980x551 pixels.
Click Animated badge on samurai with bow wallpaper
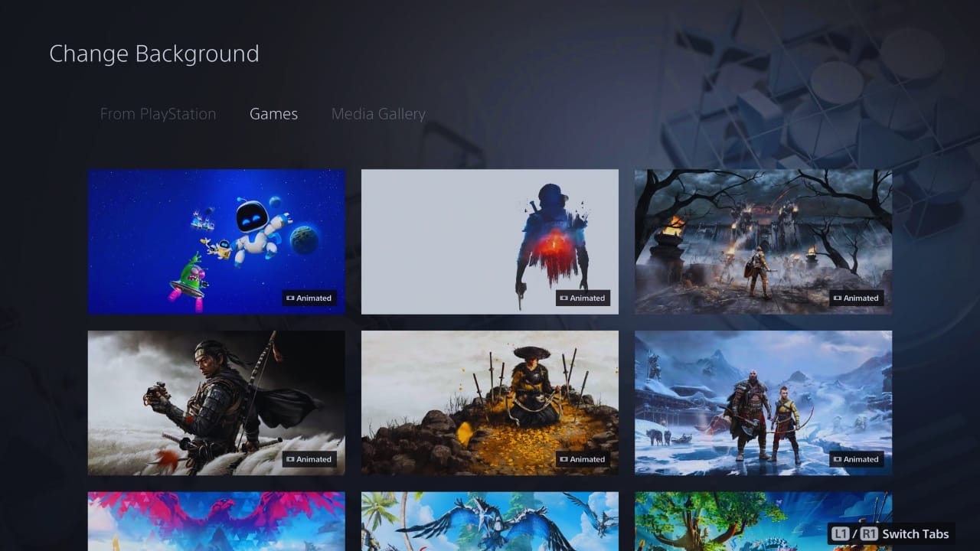coord(309,460)
